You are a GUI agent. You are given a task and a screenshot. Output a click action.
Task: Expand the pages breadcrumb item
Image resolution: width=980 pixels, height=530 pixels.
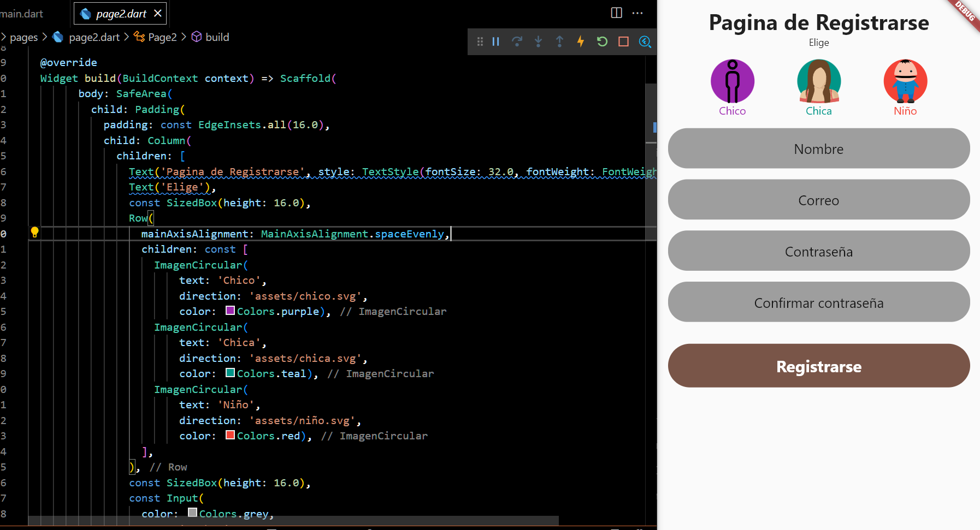click(23, 37)
